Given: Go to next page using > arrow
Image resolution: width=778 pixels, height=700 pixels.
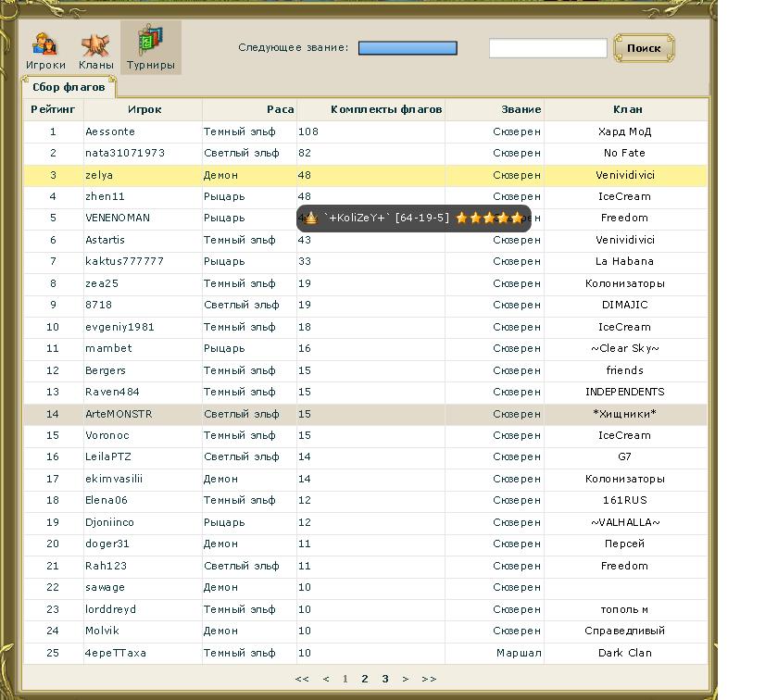Looking at the screenshot, I should 406,679.
